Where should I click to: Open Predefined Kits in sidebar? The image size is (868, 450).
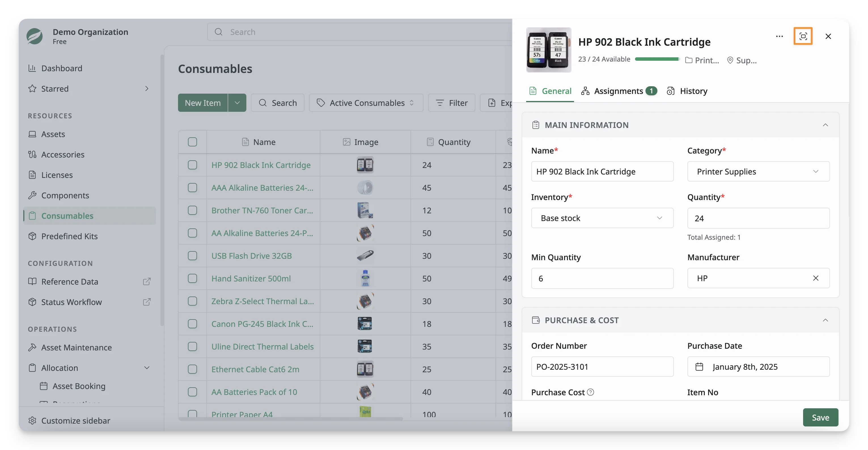coord(89,236)
